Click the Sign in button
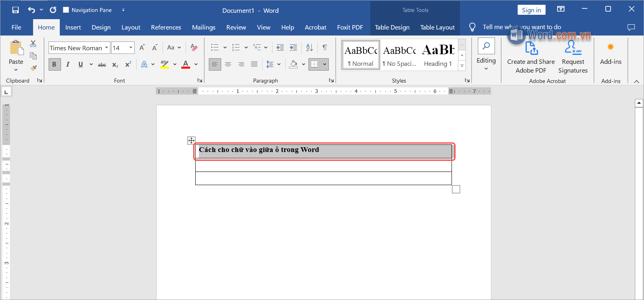 (531, 10)
